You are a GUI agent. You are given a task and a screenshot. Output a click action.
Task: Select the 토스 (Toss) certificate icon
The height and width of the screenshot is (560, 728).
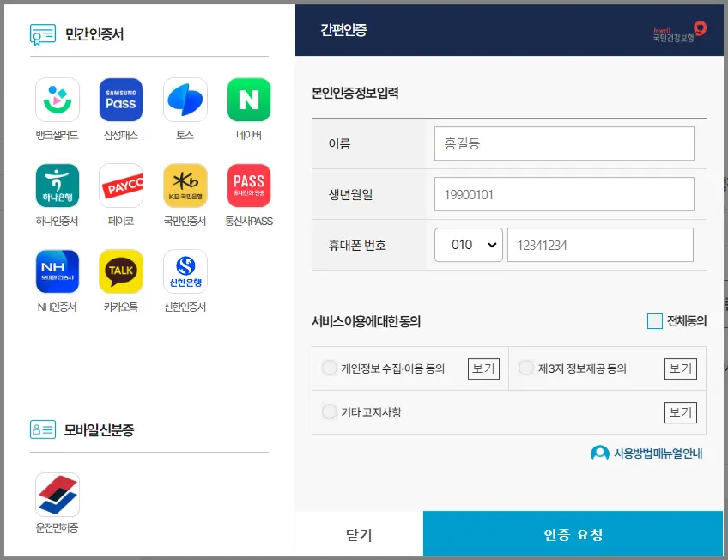coord(185,100)
